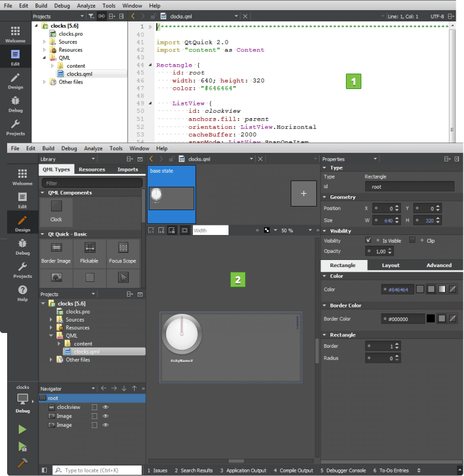
Task: Open the Design mode in the sidebar
Action: click(x=22, y=223)
